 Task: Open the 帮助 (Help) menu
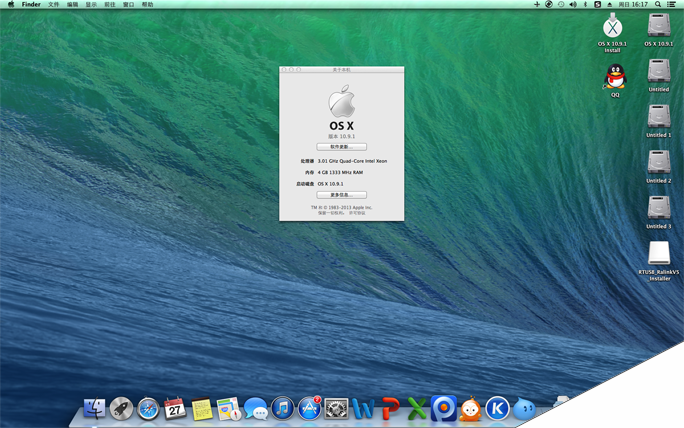[147, 4]
